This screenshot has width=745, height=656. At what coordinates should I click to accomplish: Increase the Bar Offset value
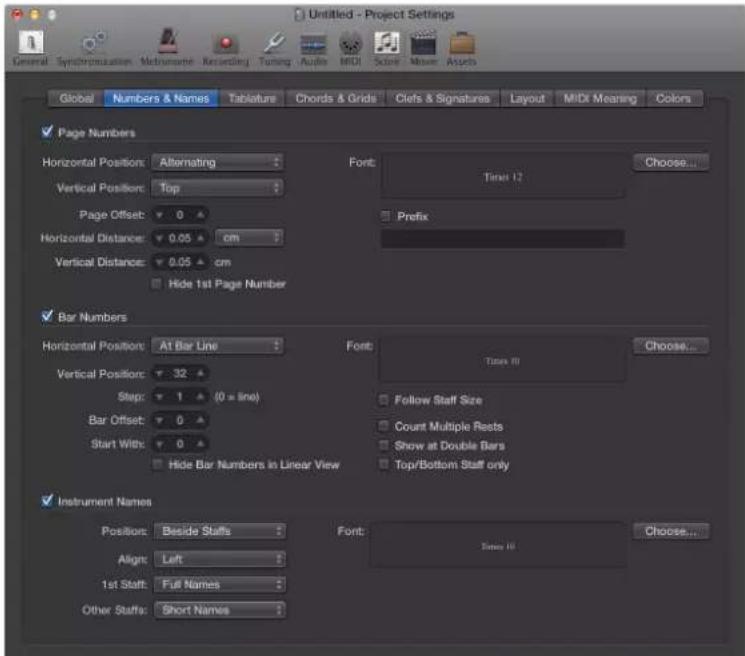(201, 420)
